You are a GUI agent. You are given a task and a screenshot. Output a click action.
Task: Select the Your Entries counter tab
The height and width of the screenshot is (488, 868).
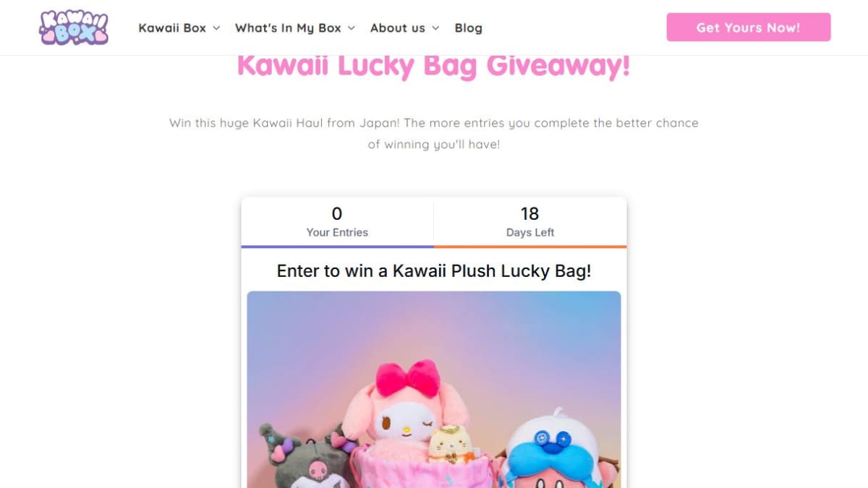[337, 221]
